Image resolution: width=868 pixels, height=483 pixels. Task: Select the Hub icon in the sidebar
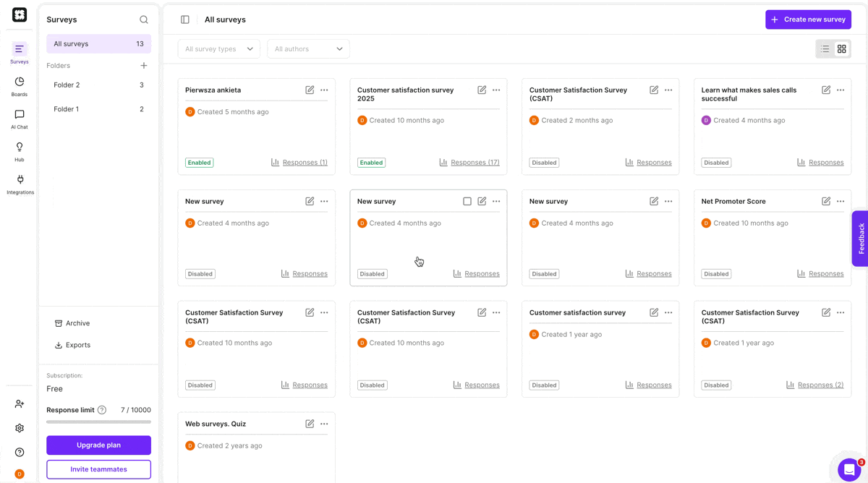tap(19, 150)
